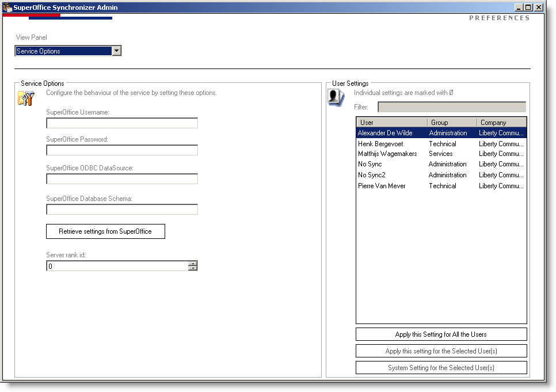Select user Alexander De Wilde
Screen dimensions: 556x392
pos(441,133)
